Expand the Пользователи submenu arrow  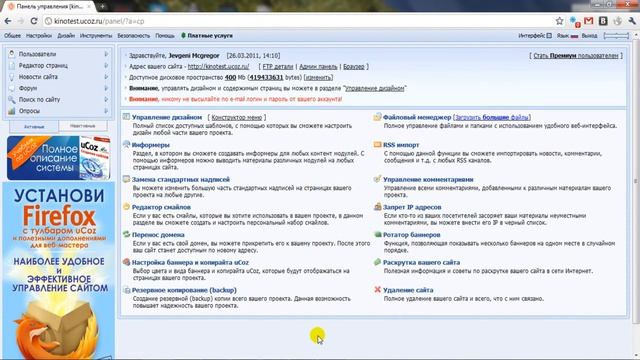(x=106, y=54)
